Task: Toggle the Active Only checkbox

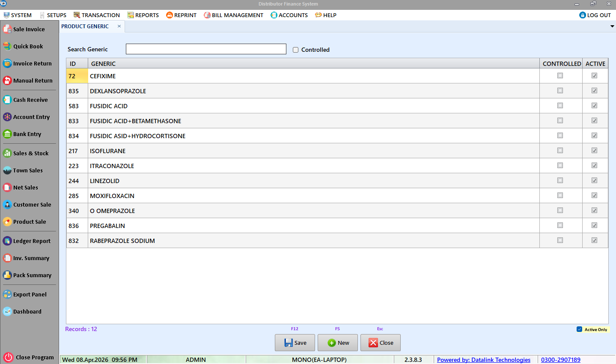Action: (579, 329)
